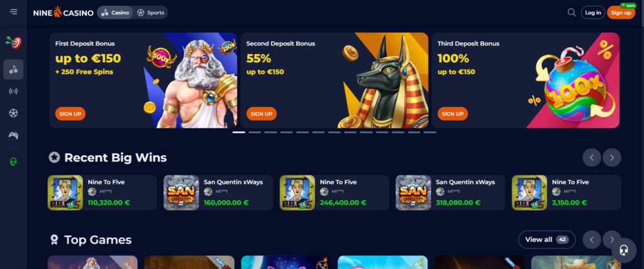Open the floating live chat headset button
This screenshot has height=269, width=644.
(624, 250)
